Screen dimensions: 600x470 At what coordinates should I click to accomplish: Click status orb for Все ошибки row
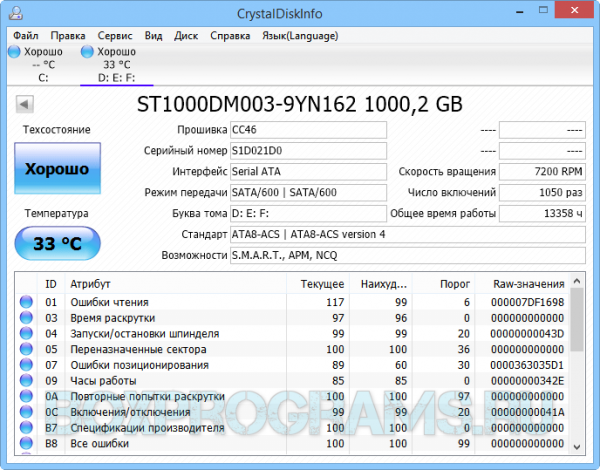26,443
